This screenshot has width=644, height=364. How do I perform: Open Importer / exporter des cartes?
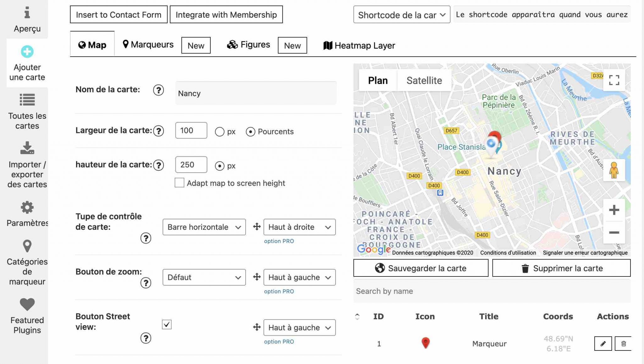[x=27, y=165]
